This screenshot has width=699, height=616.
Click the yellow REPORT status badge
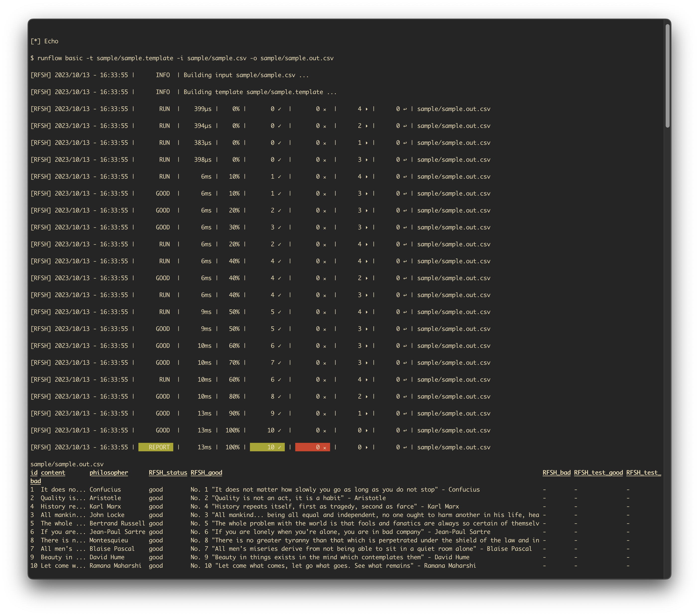(x=156, y=447)
